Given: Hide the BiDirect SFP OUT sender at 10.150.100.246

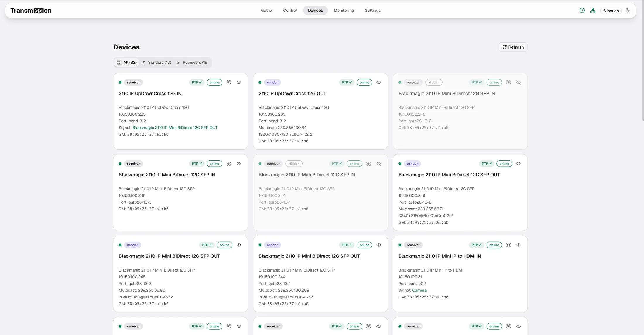Looking at the screenshot, I should click(519, 164).
